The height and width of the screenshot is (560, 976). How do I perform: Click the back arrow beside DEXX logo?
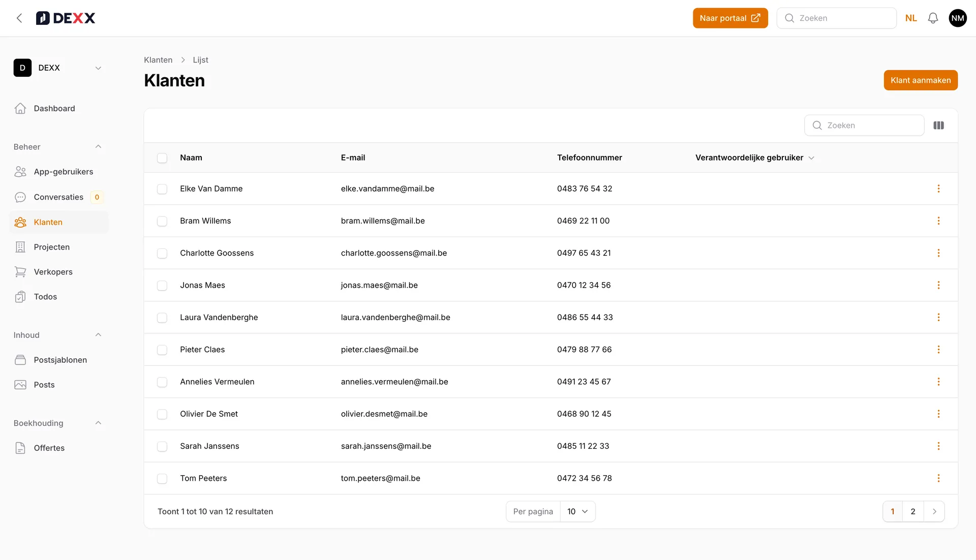tap(19, 18)
